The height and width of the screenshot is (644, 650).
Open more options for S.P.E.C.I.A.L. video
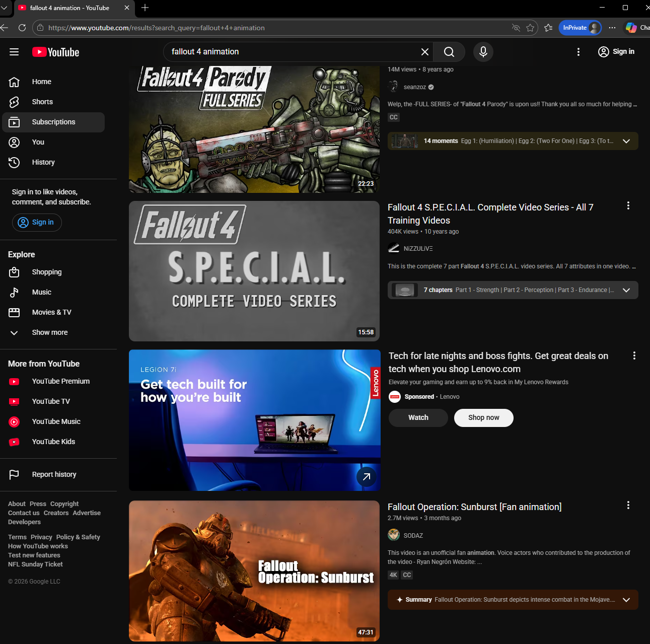point(628,205)
